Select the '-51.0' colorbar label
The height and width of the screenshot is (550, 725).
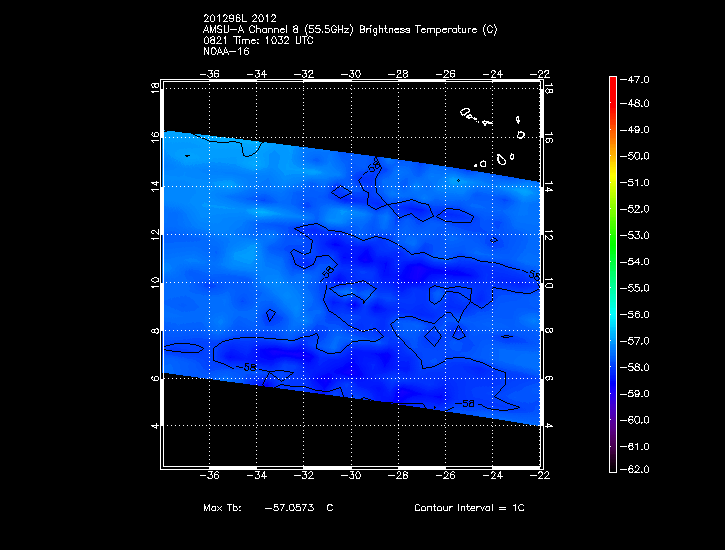click(x=634, y=183)
